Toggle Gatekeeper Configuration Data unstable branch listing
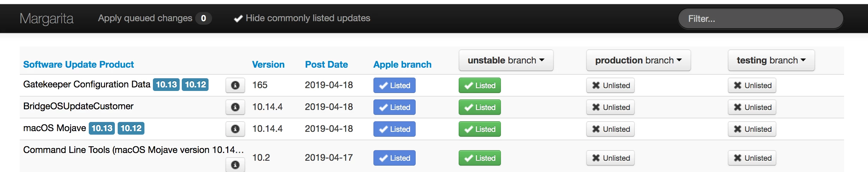The width and height of the screenshot is (868, 172). (x=479, y=85)
